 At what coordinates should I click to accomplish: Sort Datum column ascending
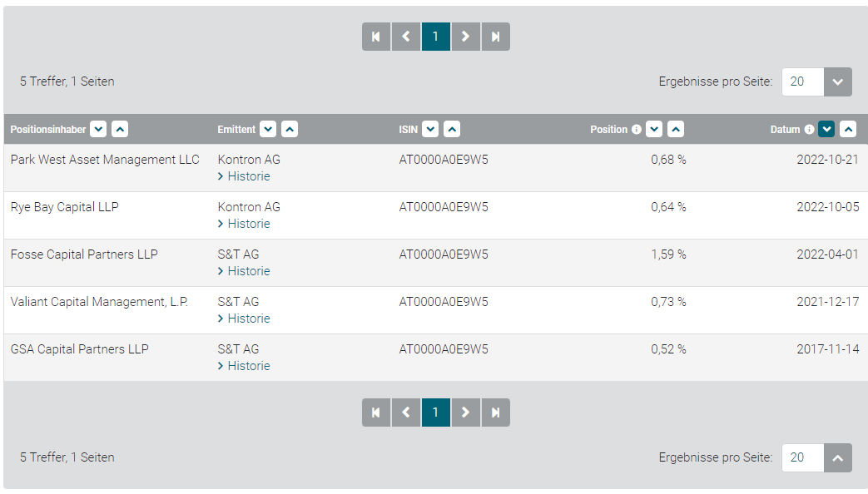(848, 129)
